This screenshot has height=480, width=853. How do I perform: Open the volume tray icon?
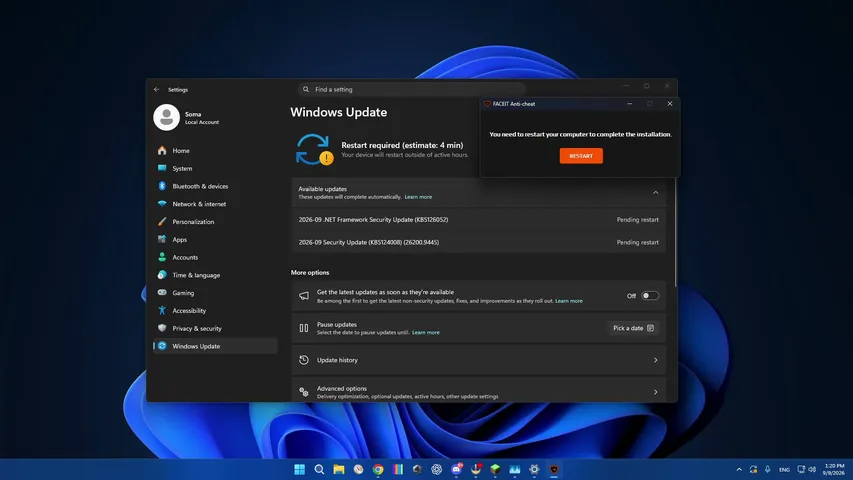pyautogui.click(x=812, y=469)
